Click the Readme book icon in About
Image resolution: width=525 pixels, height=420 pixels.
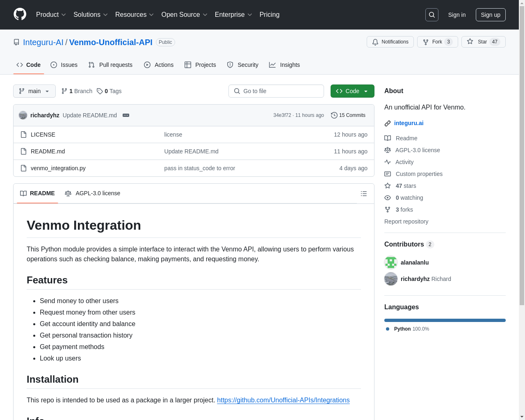(x=388, y=138)
